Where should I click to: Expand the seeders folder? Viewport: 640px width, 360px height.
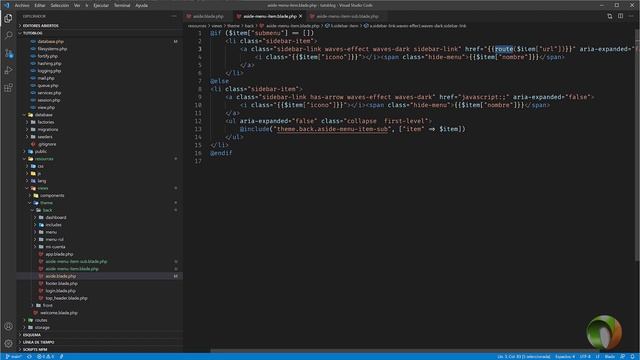pos(45,137)
